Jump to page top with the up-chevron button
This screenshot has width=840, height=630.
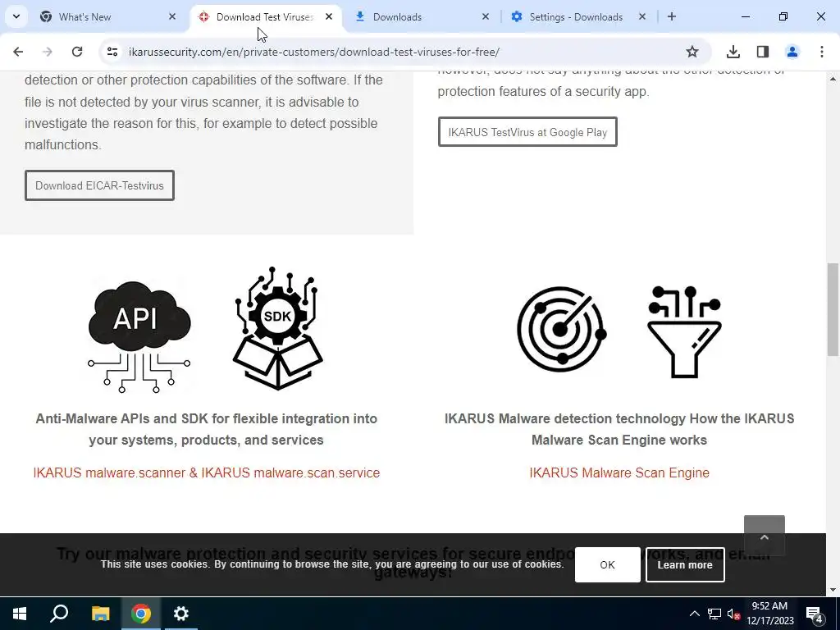pyautogui.click(x=765, y=536)
